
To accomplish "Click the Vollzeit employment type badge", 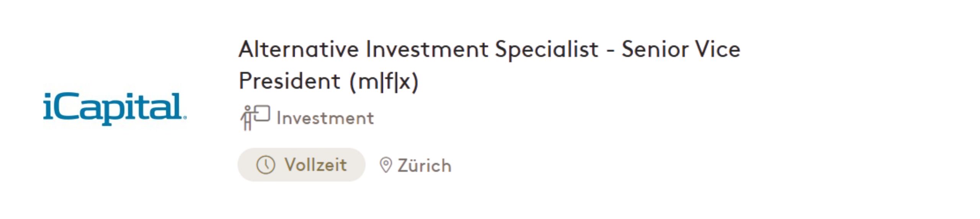I will [x=301, y=165].
